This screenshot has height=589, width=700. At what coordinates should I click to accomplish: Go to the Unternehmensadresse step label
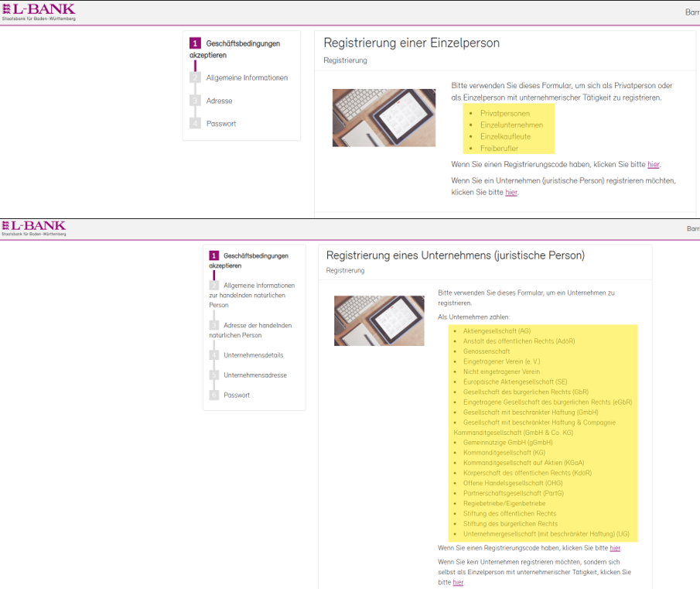tap(254, 375)
